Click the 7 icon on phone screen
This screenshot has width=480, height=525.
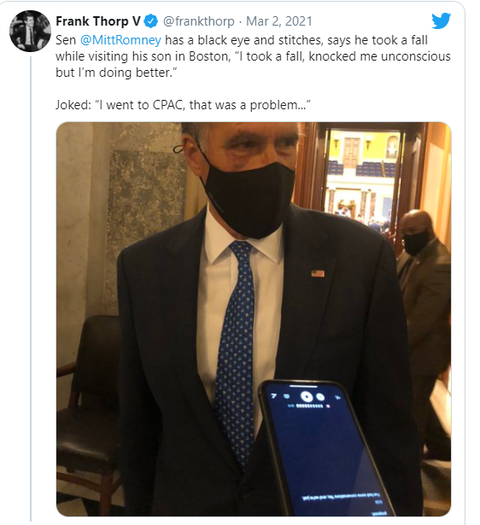[x=274, y=396]
